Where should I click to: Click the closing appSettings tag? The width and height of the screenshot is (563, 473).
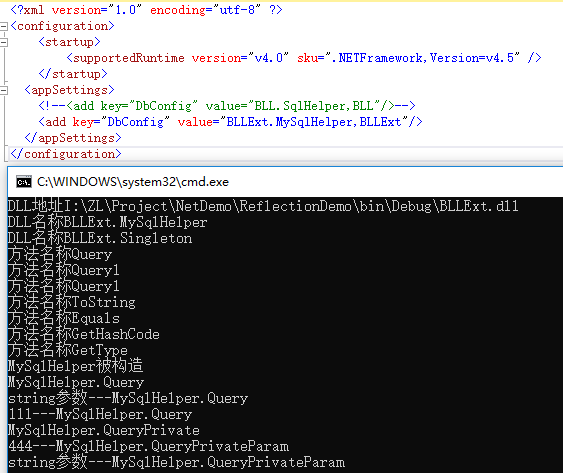coord(73,138)
